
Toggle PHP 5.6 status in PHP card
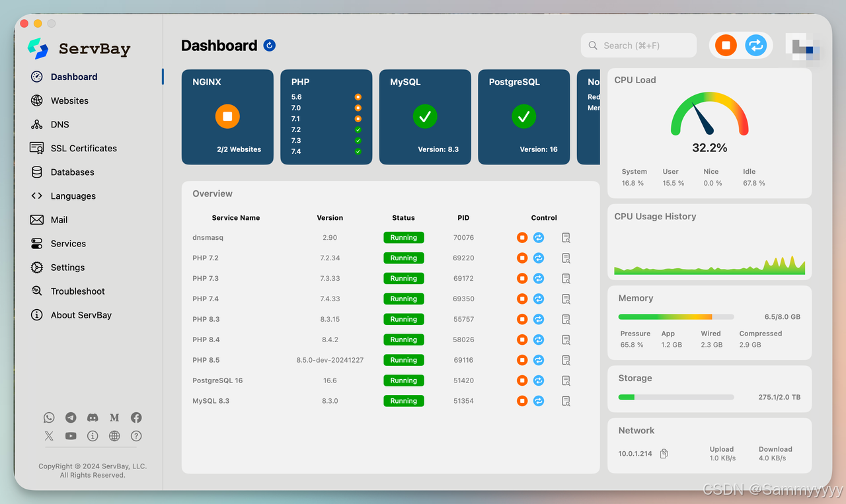click(x=358, y=97)
